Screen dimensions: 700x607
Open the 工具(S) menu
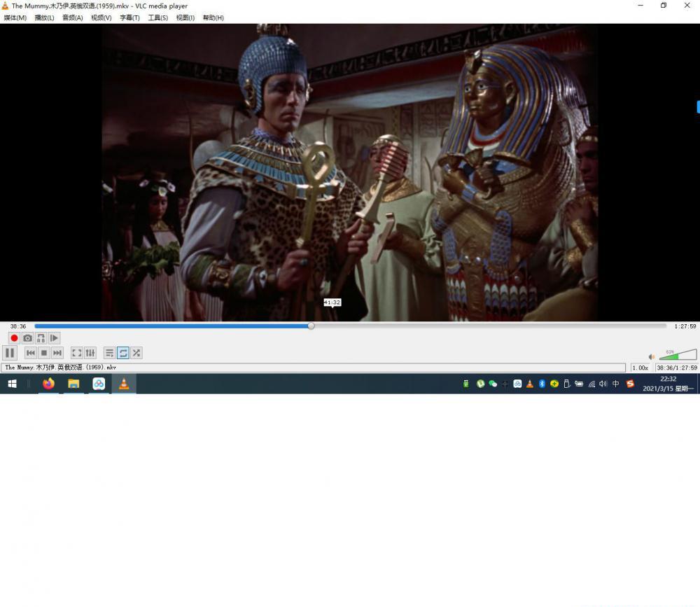click(158, 18)
